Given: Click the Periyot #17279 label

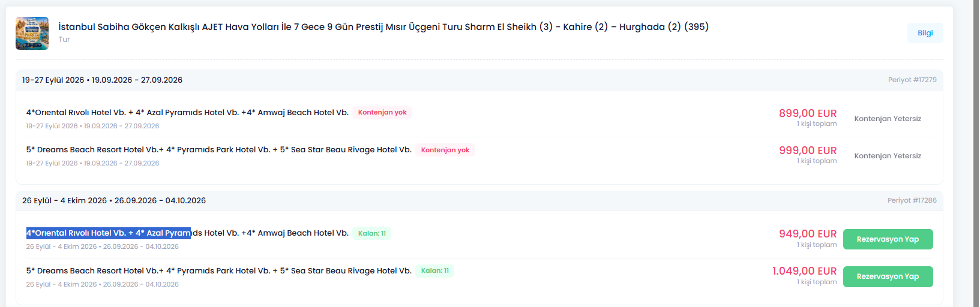Looking at the screenshot, I should click(912, 80).
